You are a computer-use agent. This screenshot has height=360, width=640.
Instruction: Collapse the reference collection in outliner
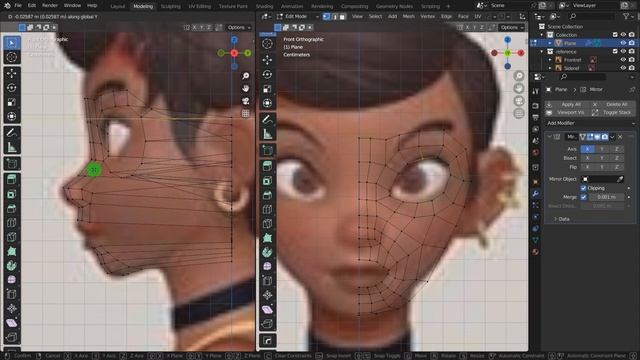coord(542,51)
